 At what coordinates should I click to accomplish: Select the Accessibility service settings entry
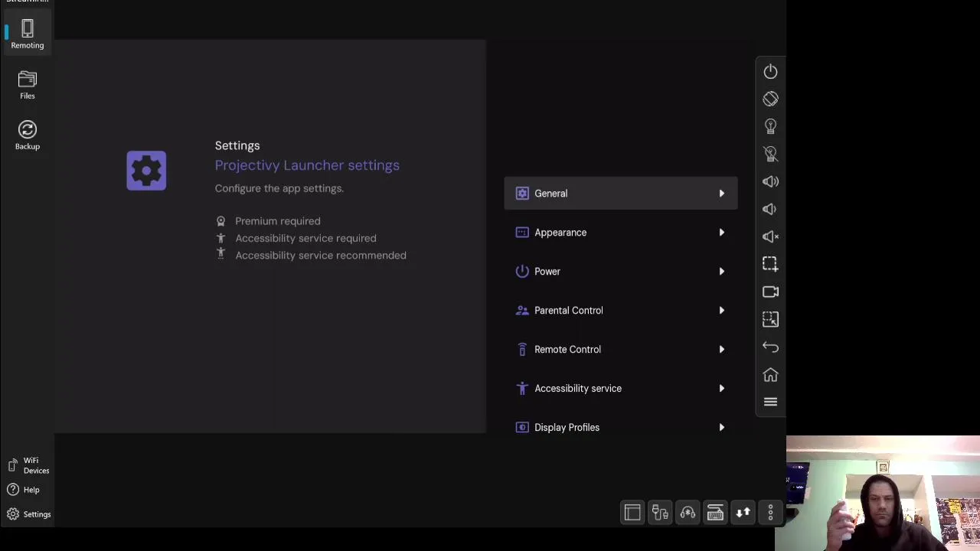[621, 389]
